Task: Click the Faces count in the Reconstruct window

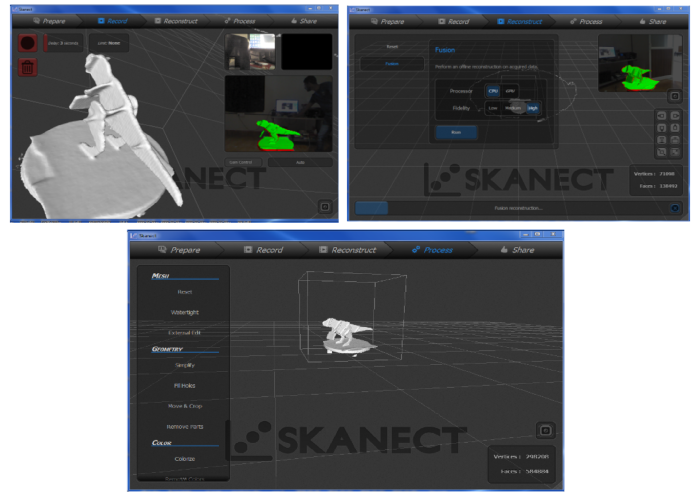Action: 658,186
